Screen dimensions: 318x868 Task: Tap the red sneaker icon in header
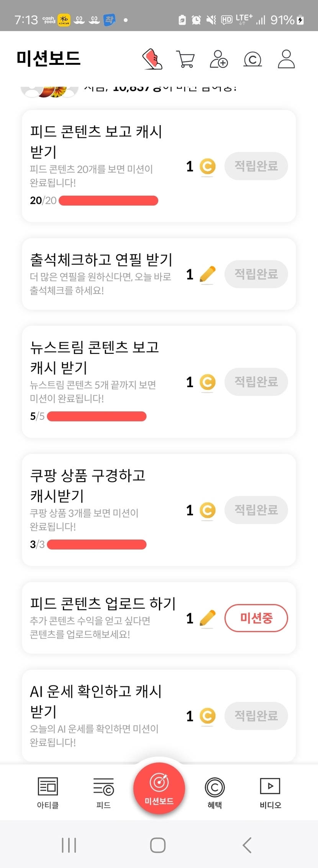(152, 59)
